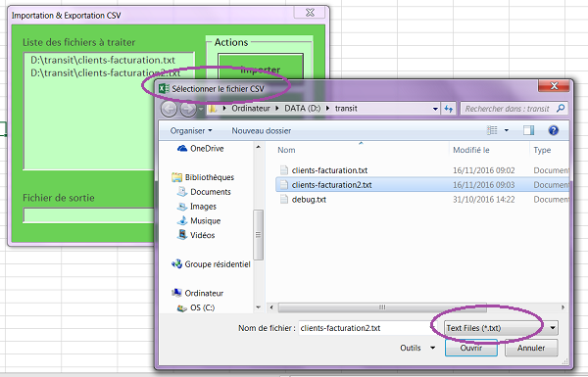588x377 pixels.
Task: Click the blue help question mark icon
Action: click(x=553, y=130)
